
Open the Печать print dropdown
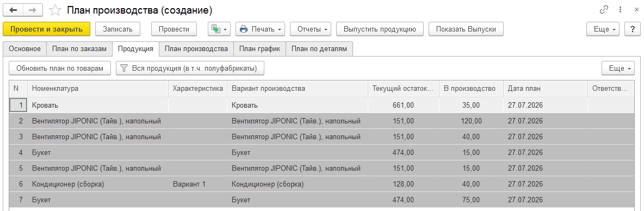pyautogui.click(x=261, y=29)
